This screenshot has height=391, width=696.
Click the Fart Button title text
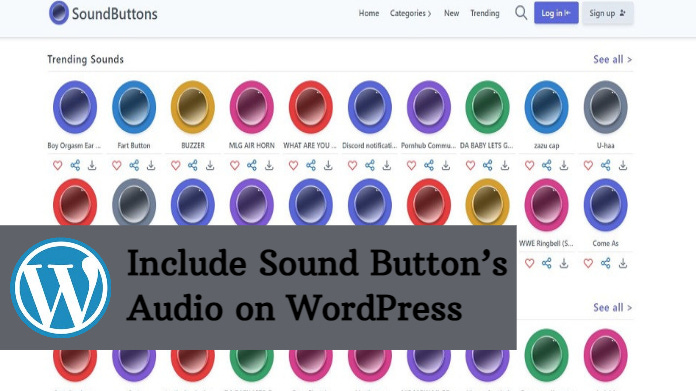pyautogui.click(x=134, y=146)
